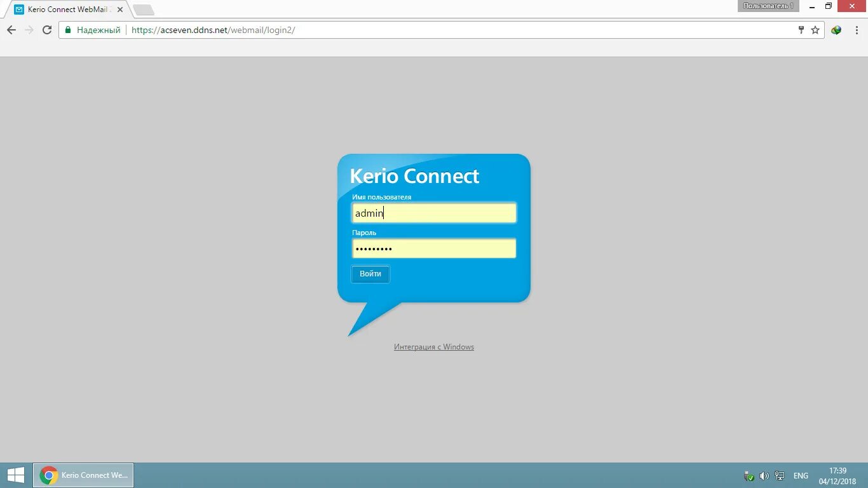Image resolution: width=868 pixels, height=488 pixels.
Task: Activate the Chrome taskbar button
Action: tap(83, 475)
